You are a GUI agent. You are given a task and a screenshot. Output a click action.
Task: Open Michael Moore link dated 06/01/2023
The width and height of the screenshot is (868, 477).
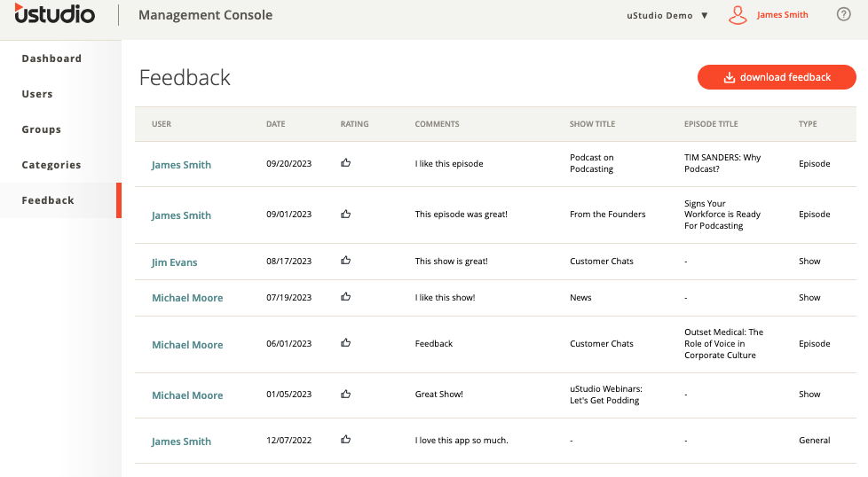(x=187, y=345)
